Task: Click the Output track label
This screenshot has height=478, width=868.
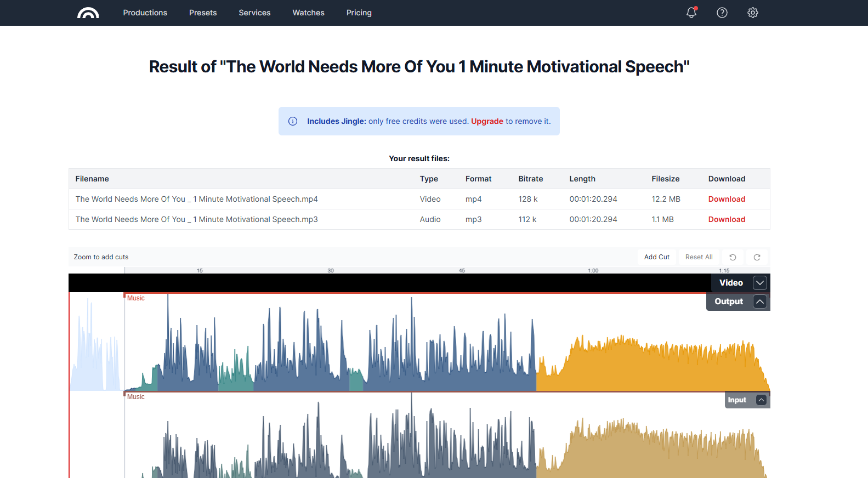Action: pyautogui.click(x=729, y=301)
